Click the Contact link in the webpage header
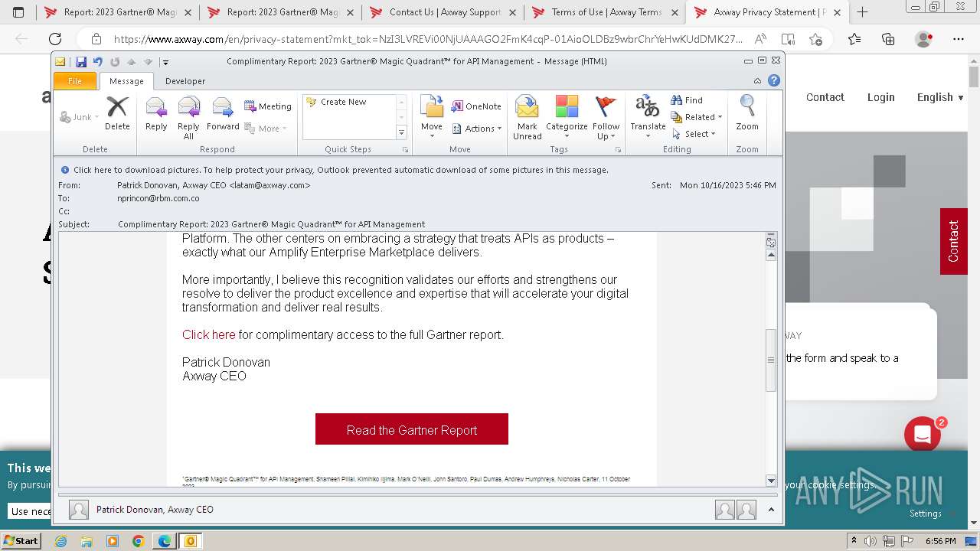Screen dimensions: 980x551 (825, 97)
